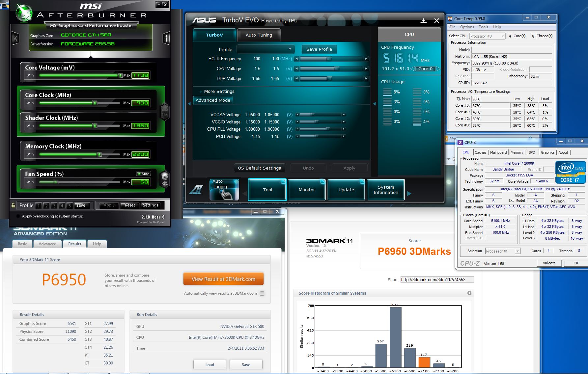Click the profile lock icon in Afterburner
The height and width of the screenshot is (374, 588).
(13, 205)
